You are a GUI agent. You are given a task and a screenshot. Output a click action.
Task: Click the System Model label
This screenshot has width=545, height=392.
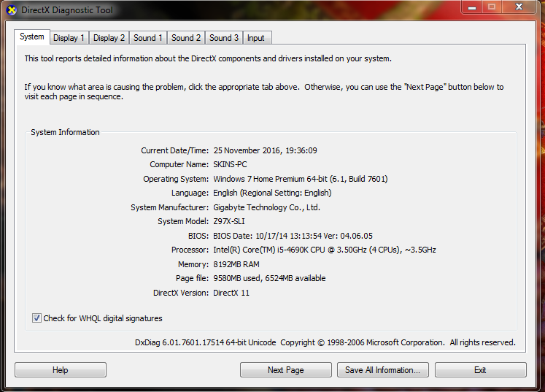pos(183,221)
